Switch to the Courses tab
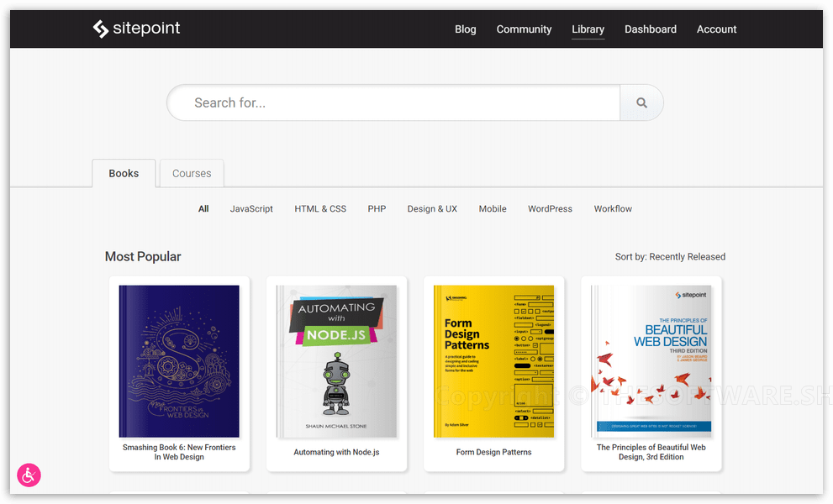Viewport: 833px width, 504px height. pyautogui.click(x=192, y=173)
